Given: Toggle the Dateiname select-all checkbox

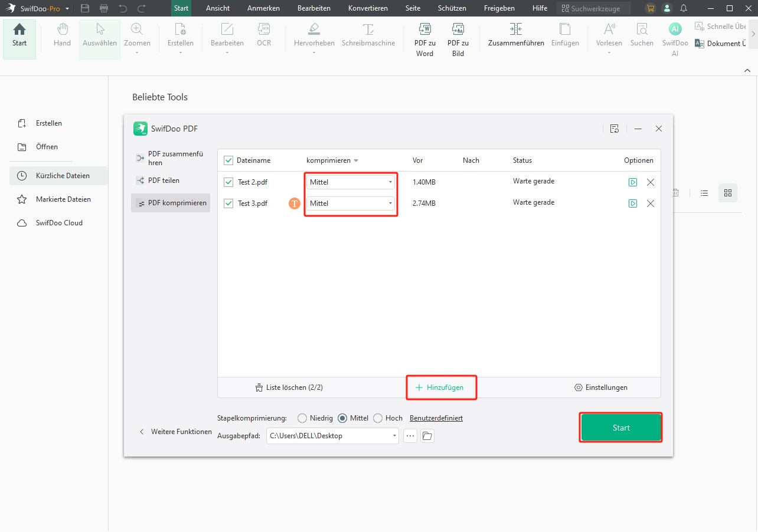Looking at the screenshot, I should pyautogui.click(x=228, y=160).
